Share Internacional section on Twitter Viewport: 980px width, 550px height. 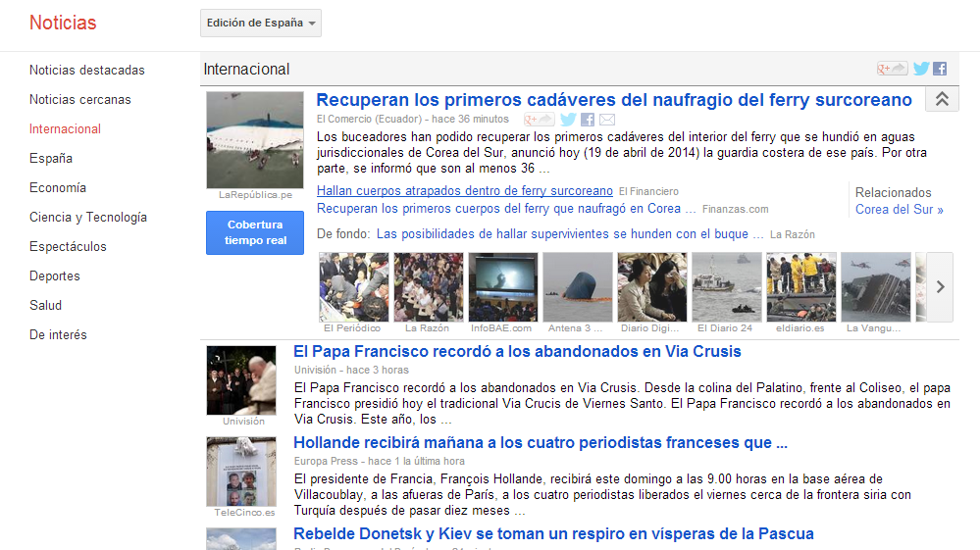click(921, 69)
